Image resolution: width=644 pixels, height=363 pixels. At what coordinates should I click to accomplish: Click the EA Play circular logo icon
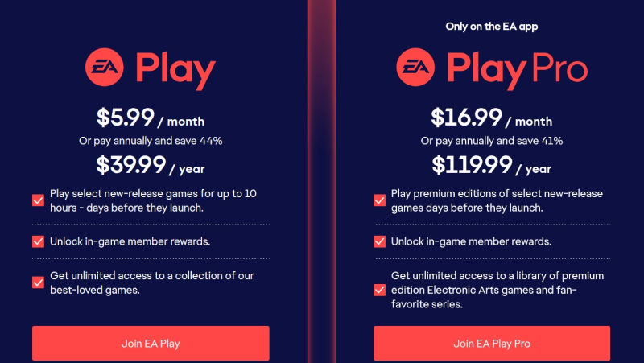(105, 69)
